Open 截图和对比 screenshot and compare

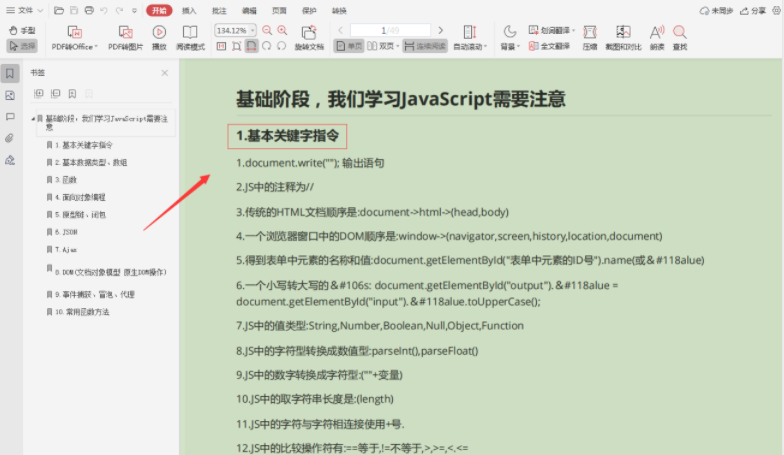point(623,38)
